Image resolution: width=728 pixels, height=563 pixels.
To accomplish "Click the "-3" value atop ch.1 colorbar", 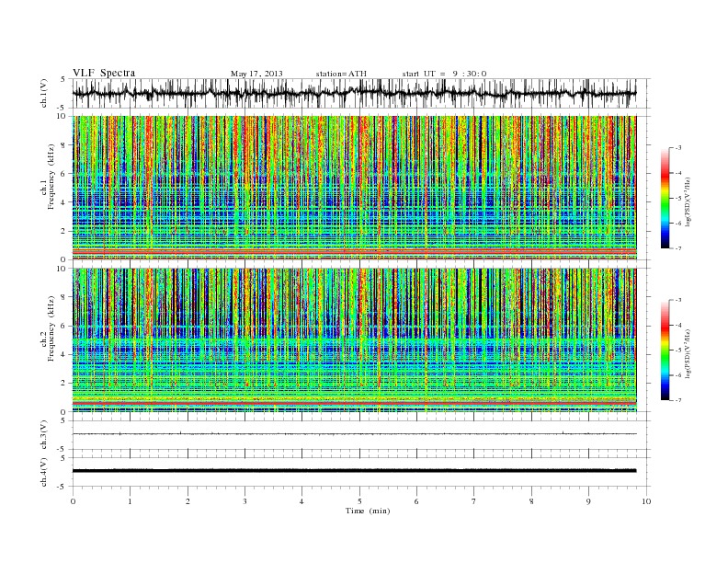I will click(678, 148).
